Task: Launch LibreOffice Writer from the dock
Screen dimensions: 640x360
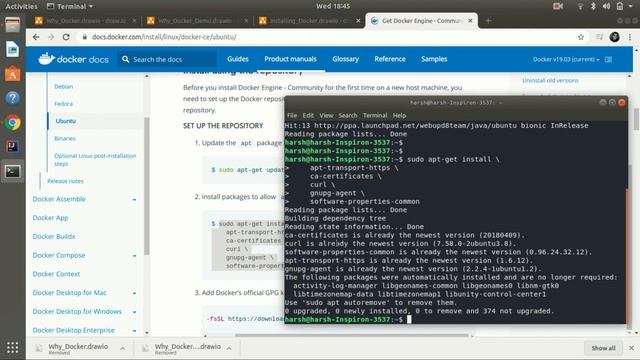Action: (12, 49)
